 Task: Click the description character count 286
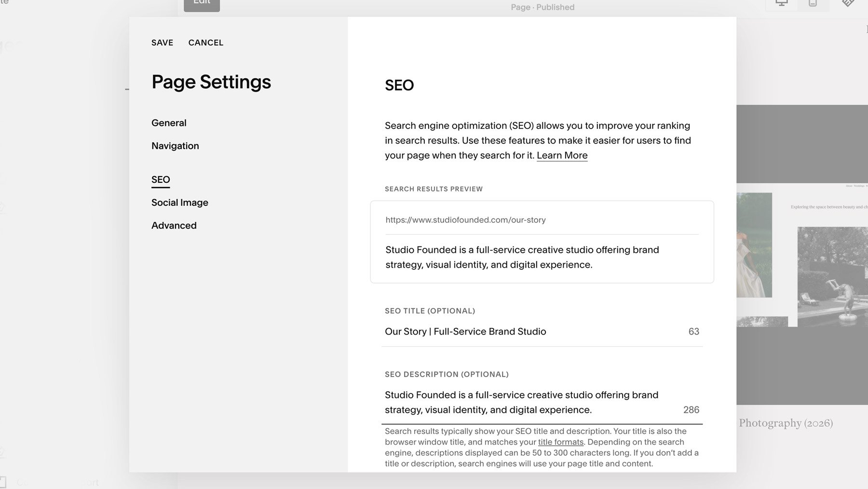point(691,410)
